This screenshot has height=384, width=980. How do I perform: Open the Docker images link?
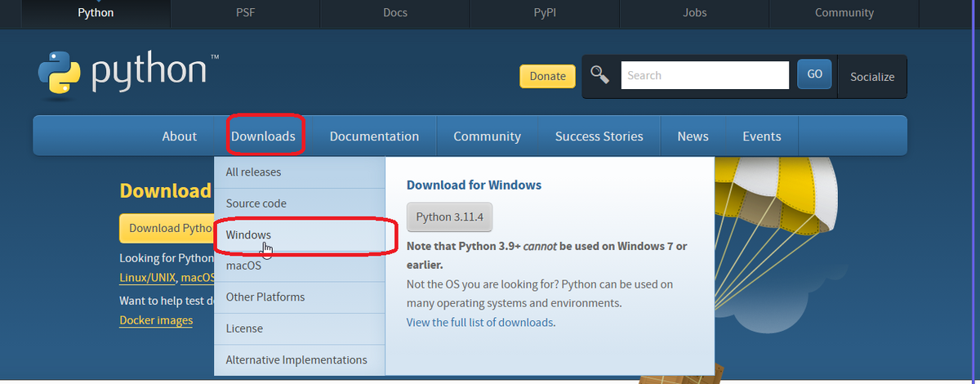[x=156, y=320]
